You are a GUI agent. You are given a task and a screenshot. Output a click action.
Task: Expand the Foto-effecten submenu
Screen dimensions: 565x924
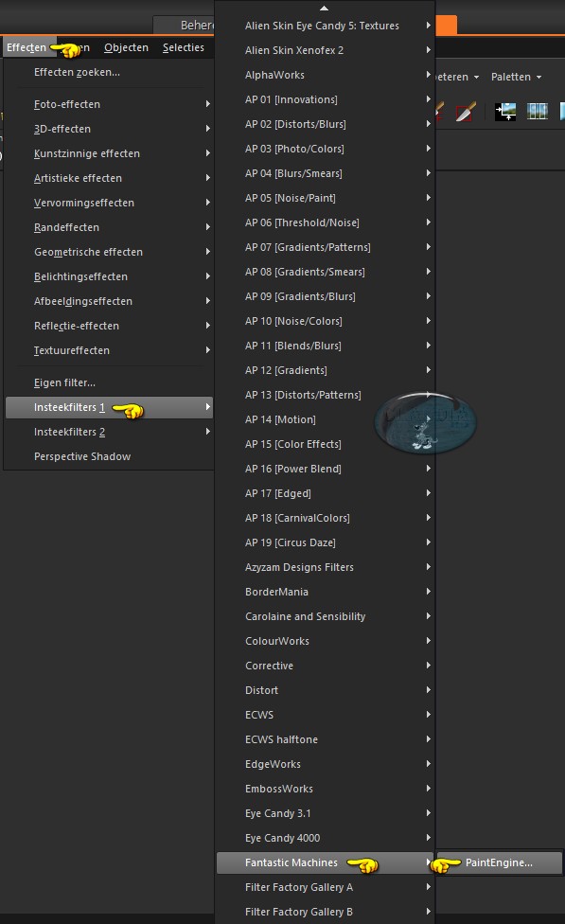coord(109,104)
